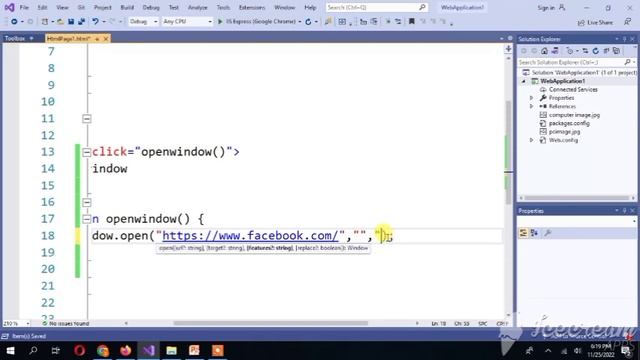
Task: Toggle pin on HtmlPage1.html tab
Action: click(97, 39)
